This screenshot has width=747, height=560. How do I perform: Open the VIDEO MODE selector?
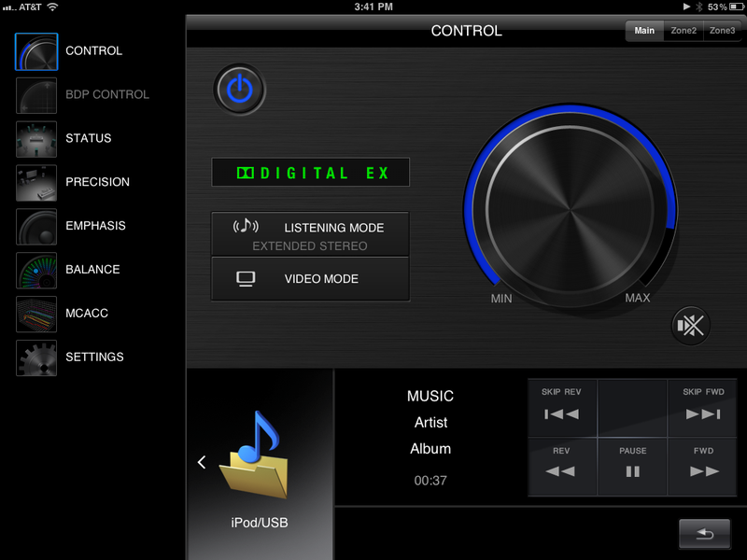point(310,279)
